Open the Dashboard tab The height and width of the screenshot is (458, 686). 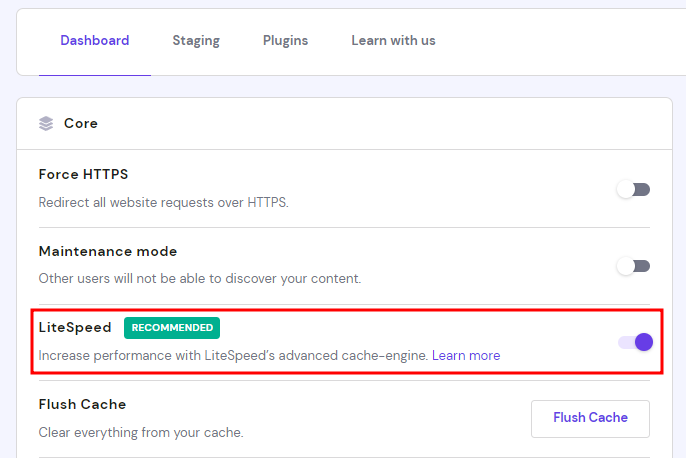tap(95, 41)
